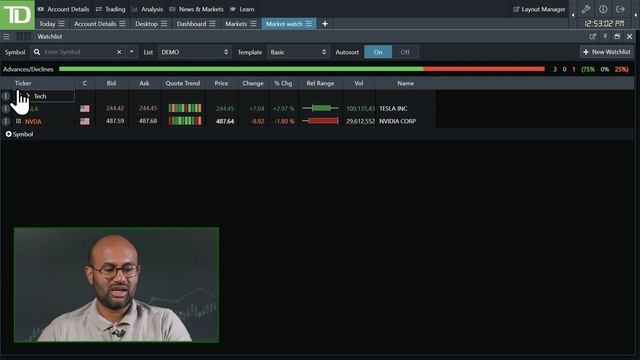Focus the Enter Symbol input field
This screenshot has height=360, width=640.
click(x=78, y=52)
